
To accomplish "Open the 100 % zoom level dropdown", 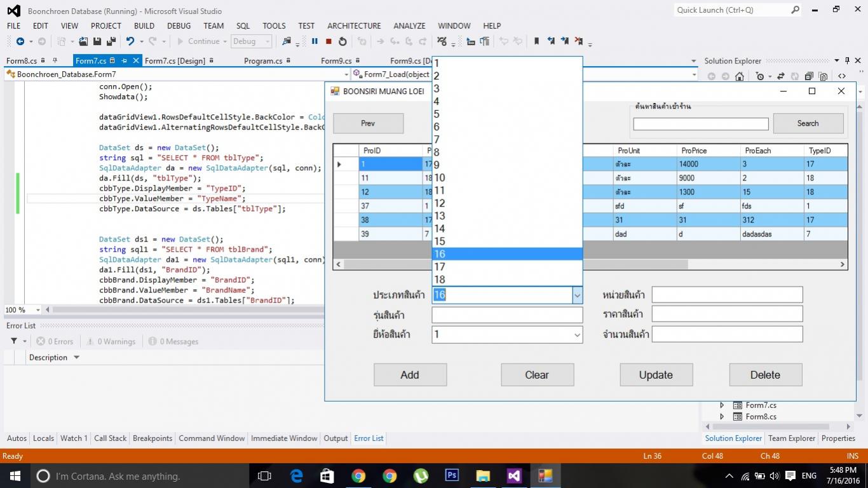I will point(38,310).
